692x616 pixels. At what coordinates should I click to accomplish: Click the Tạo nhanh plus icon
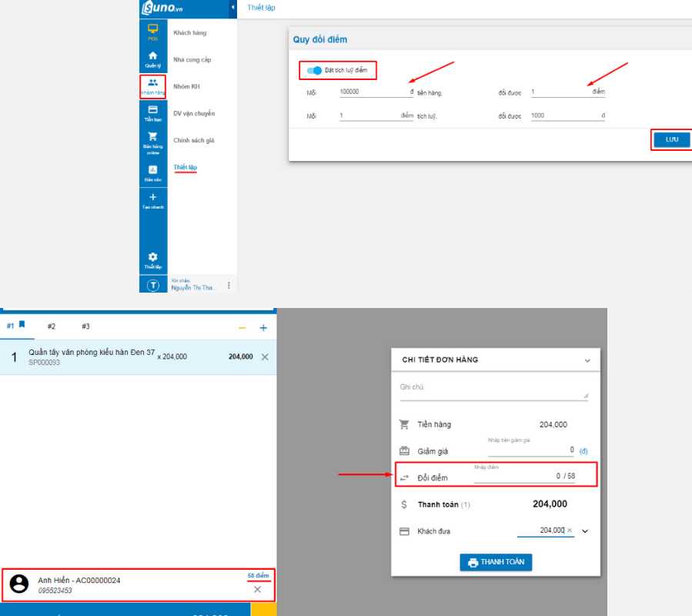pyautogui.click(x=152, y=200)
